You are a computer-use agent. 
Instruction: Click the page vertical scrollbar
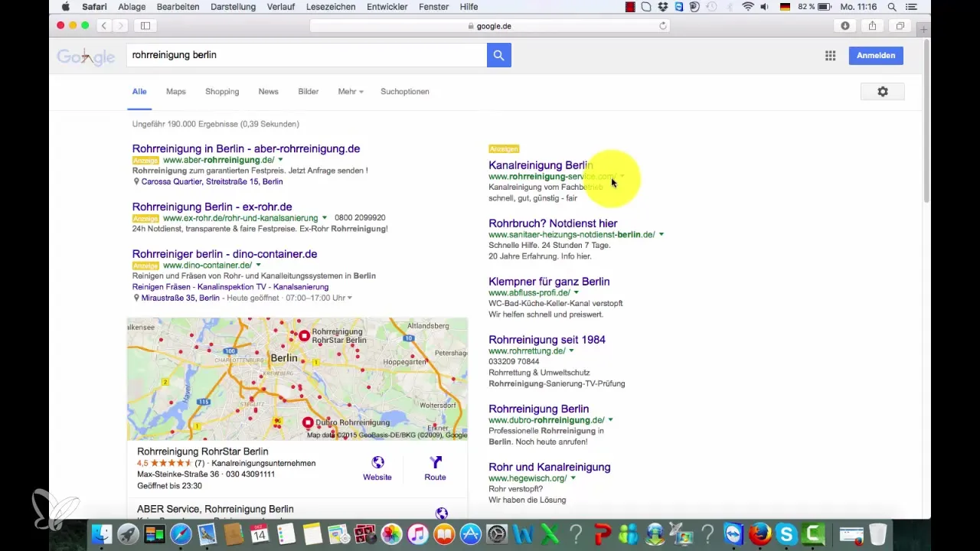point(926,122)
